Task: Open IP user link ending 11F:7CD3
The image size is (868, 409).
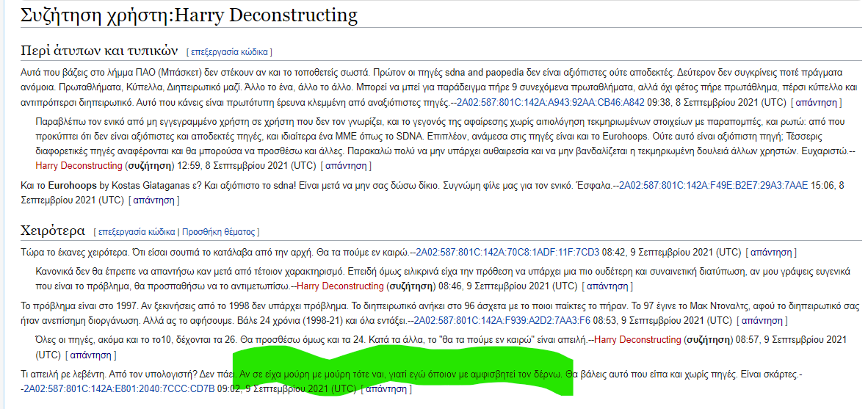Action: 507,253
